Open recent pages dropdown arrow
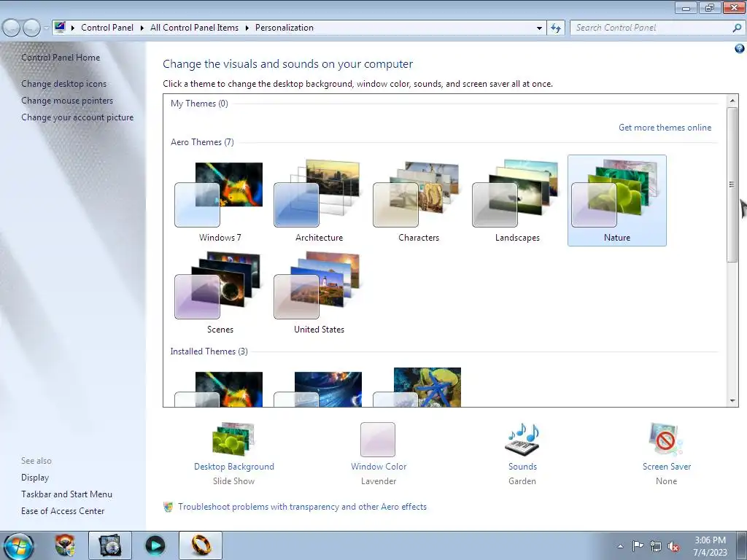The height and width of the screenshot is (560, 747). (x=46, y=28)
